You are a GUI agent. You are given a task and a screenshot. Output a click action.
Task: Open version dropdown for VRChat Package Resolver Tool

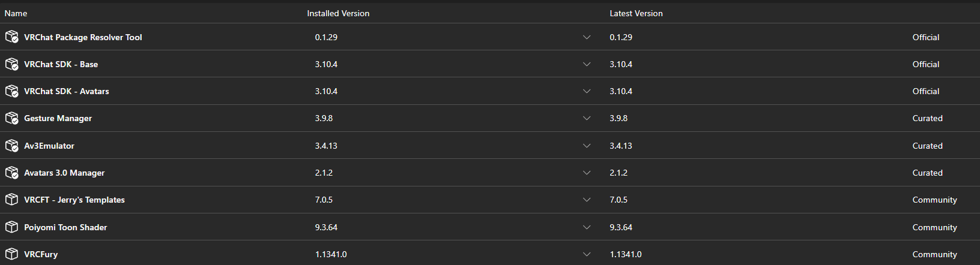(x=587, y=37)
